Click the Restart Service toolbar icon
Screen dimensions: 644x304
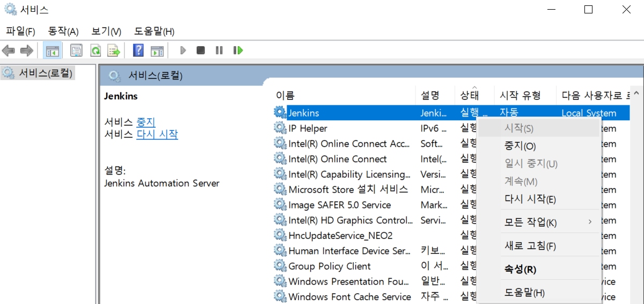238,50
